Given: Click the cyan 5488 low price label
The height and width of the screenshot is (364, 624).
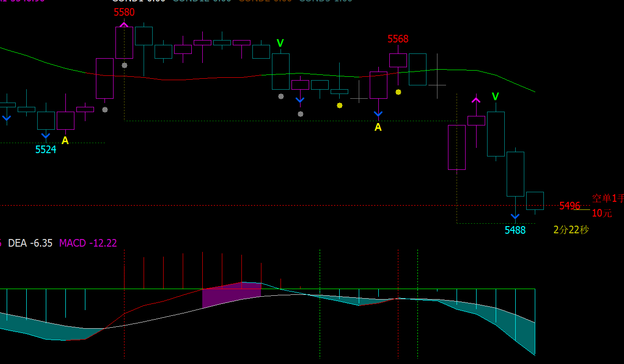Looking at the screenshot, I should [x=515, y=230].
